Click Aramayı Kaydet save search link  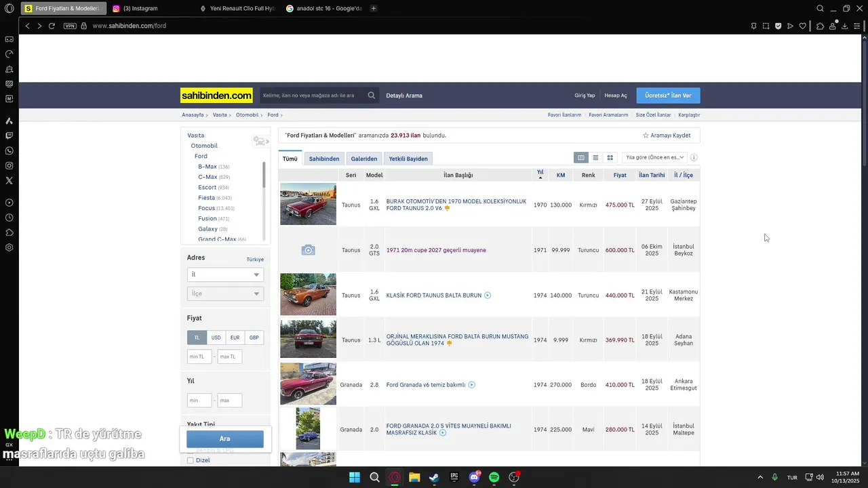[667, 136]
